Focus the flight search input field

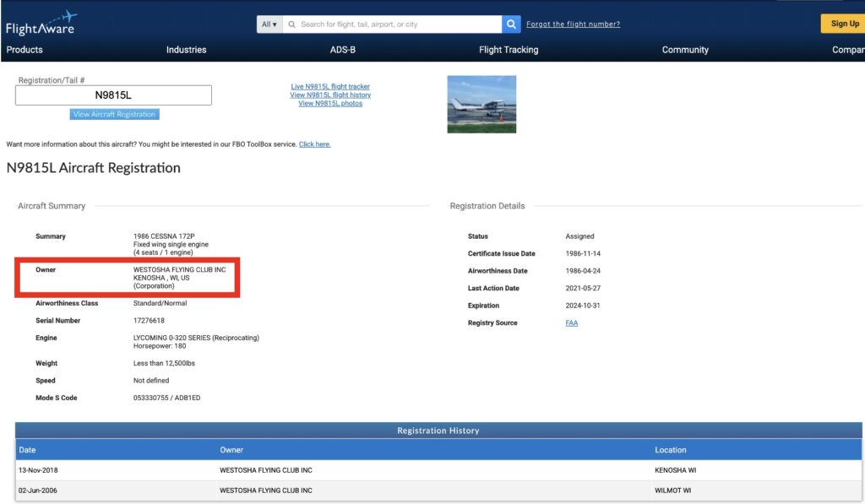[392, 24]
